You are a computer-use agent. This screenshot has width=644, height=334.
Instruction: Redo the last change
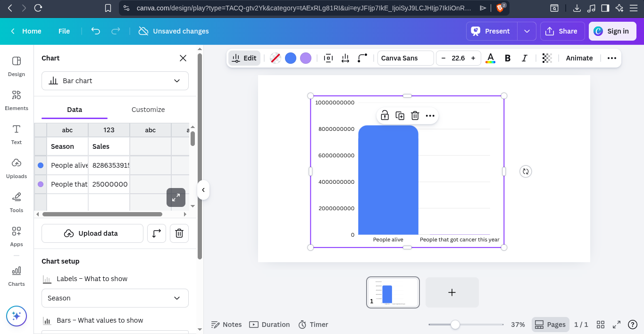[x=116, y=31]
